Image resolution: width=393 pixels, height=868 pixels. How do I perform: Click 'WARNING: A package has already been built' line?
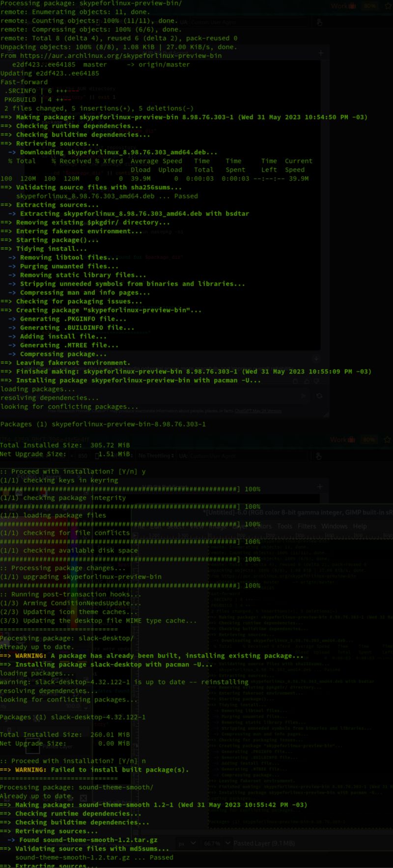coord(152,656)
